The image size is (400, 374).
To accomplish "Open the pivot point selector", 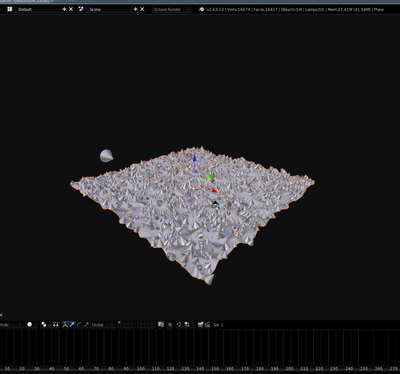I will 44,324.
